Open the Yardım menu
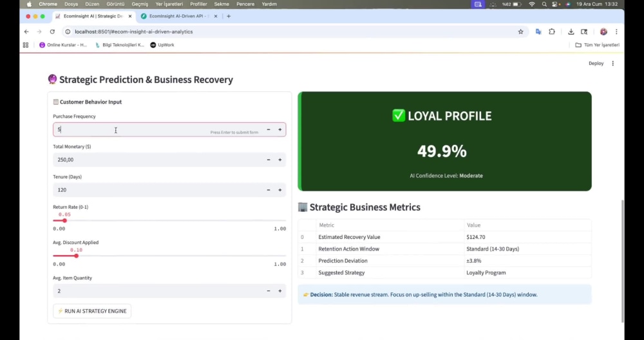The image size is (644, 340). pyautogui.click(x=269, y=4)
